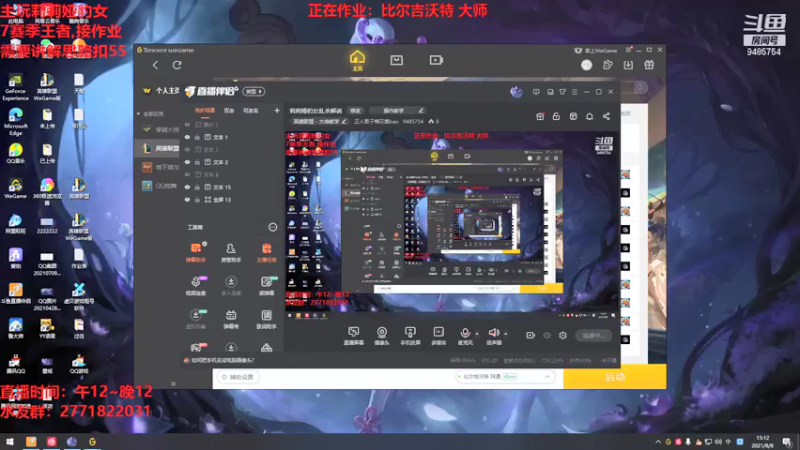Screen dimensions: 800x450
Task: Open the WeGame home tab icon
Action: [x=357, y=60]
